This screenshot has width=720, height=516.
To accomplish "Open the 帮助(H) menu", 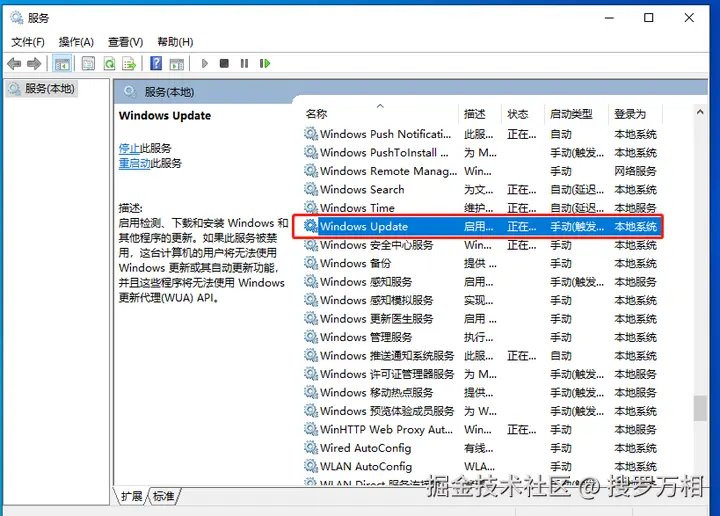I will (x=175, y=42).
